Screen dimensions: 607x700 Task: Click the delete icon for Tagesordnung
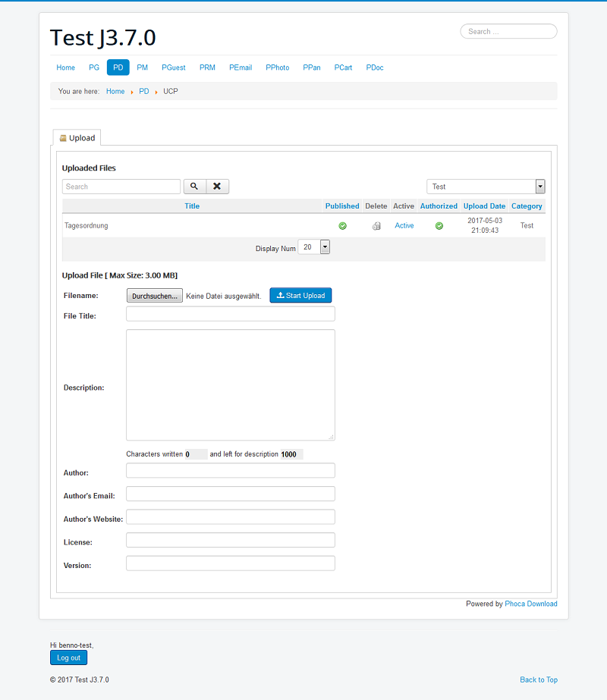tap(376, 226)
